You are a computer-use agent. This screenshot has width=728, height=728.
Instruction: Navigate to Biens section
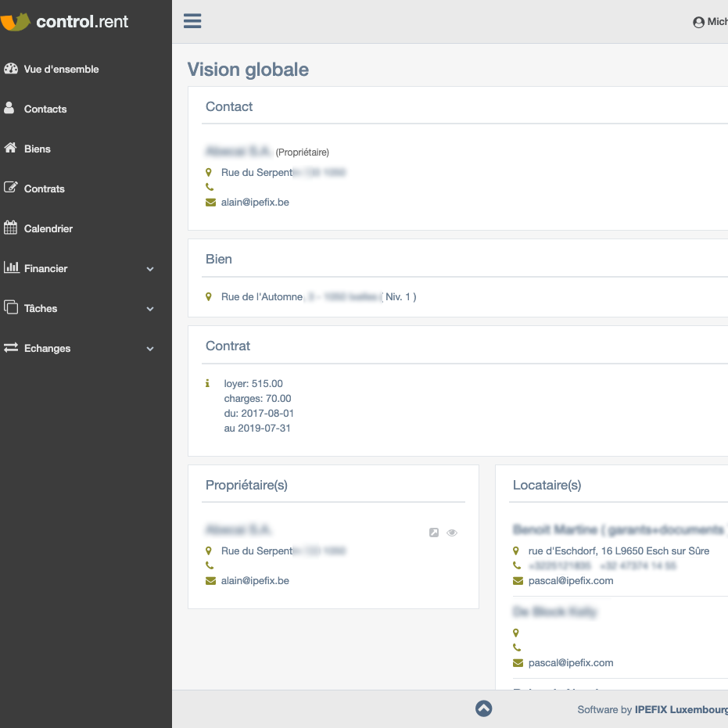pos(37,149)
